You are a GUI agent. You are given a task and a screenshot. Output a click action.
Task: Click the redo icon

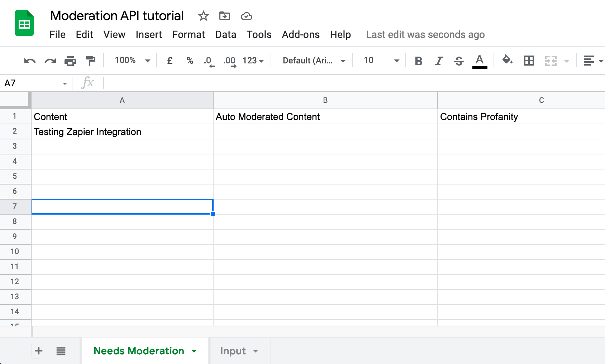(x=50, y=61)
